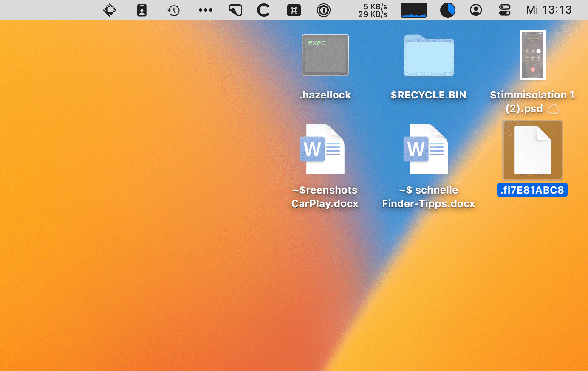Image resolution: width=588 pixels, height=371 pixels.
Task: Select the ~$ schnelle Finder-Tipps.docx Word icon
Action: [x=426, y=149]
